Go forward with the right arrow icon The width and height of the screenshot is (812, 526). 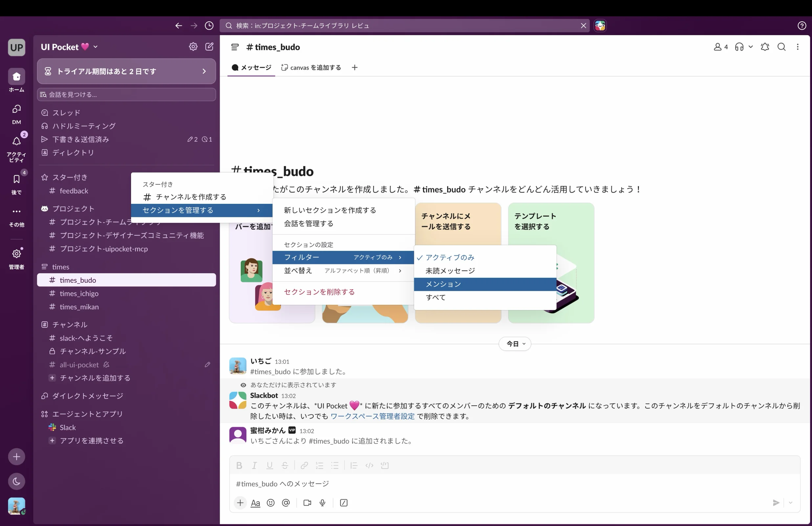pos(194,26)
